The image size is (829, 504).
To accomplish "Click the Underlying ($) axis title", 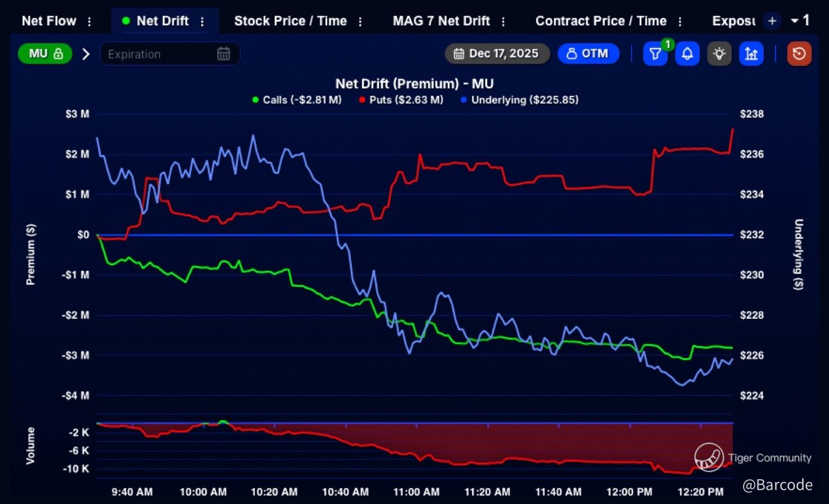I will click(798, 255).
